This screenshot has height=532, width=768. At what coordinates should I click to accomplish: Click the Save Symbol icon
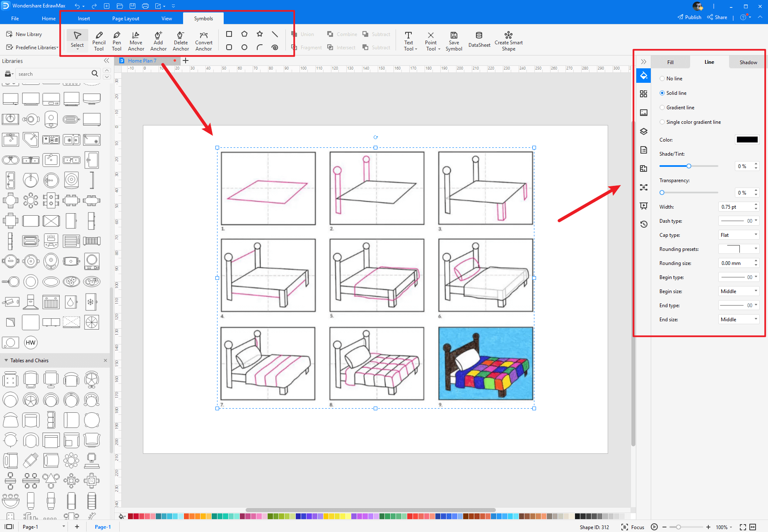click(x=454, y=41)
